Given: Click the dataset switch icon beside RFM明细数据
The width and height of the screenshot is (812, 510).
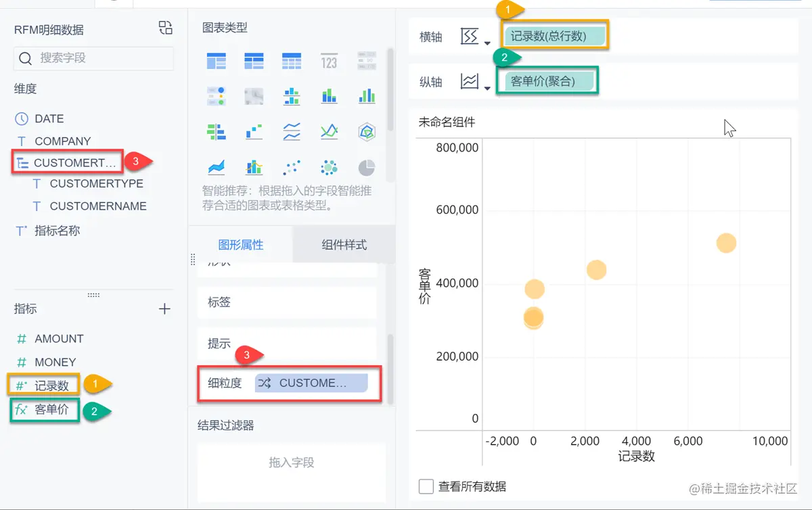Looking at the screenshot, I should tap(164, 28).
